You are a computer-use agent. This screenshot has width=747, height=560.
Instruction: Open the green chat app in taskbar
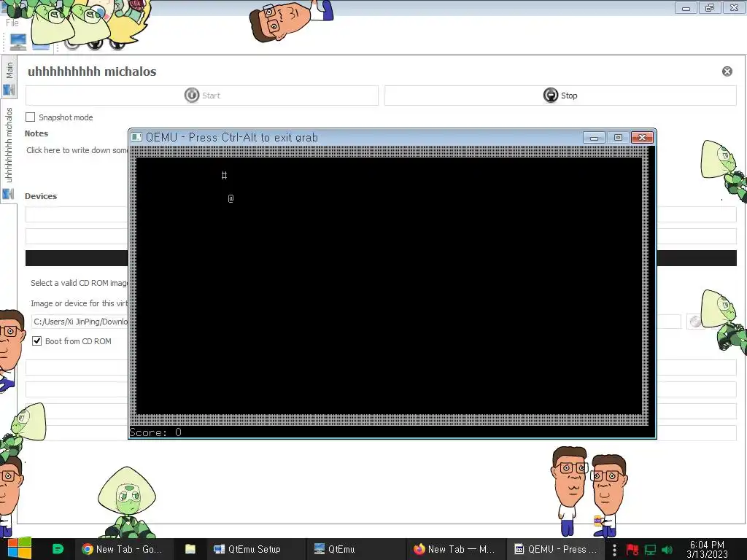(58, 549)
